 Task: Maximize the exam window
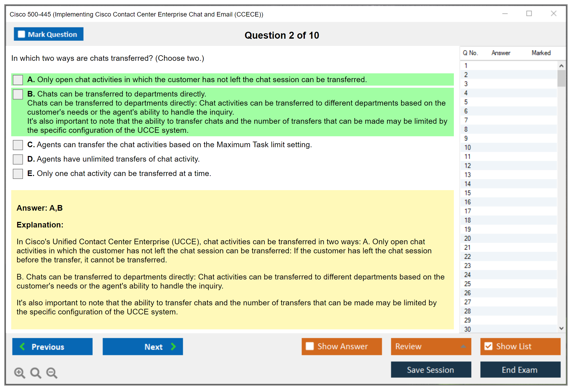(x=529, y=14)
